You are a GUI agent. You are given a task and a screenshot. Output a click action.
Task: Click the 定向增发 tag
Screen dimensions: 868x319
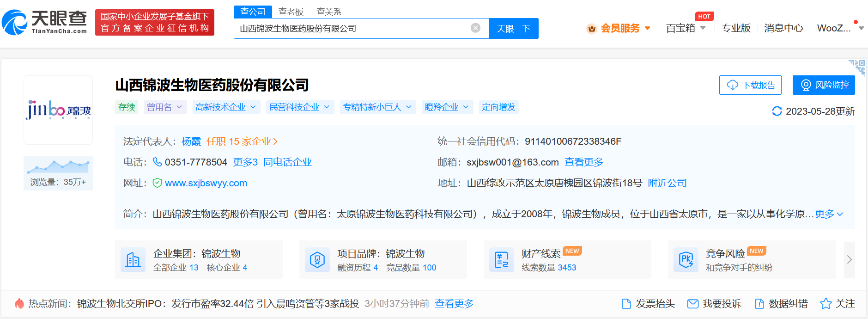(x=498, y=107)
